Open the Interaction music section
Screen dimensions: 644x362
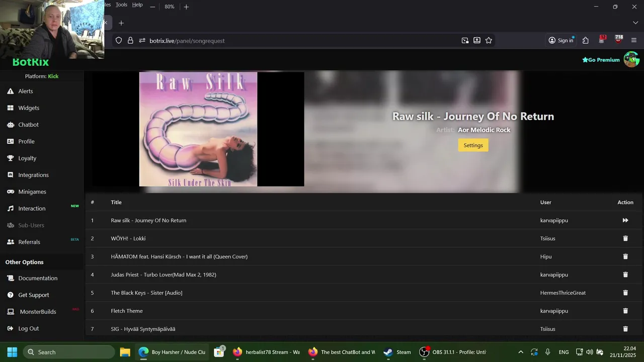[x=32, y=208]
